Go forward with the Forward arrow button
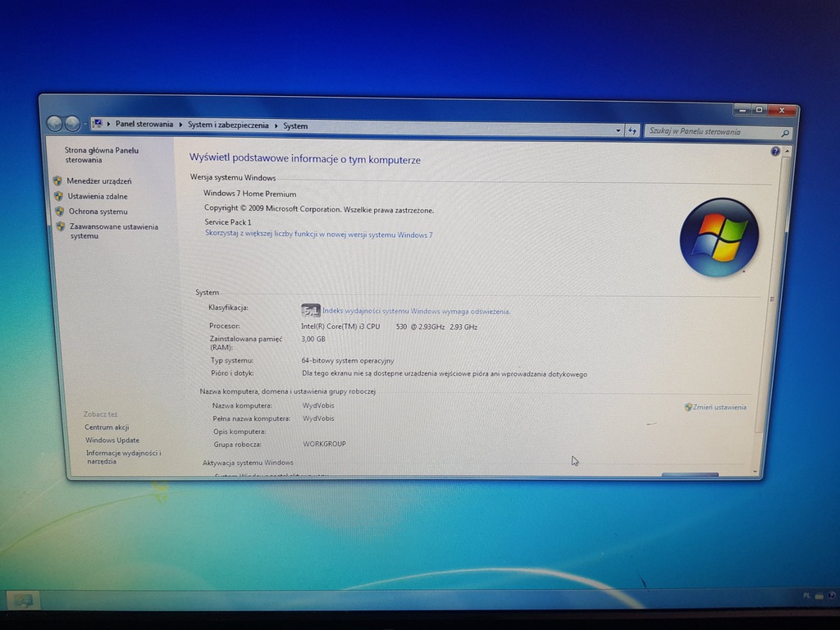Image resolution: width=840 pixels, height=630 pixels. [x=72, y=124]
